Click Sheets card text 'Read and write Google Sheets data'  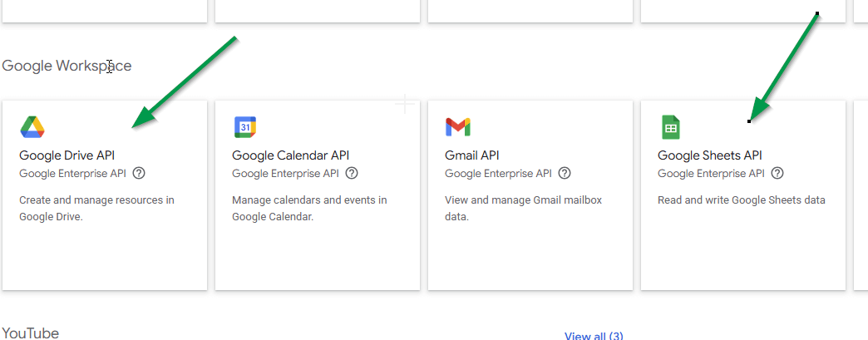(742, 200)
